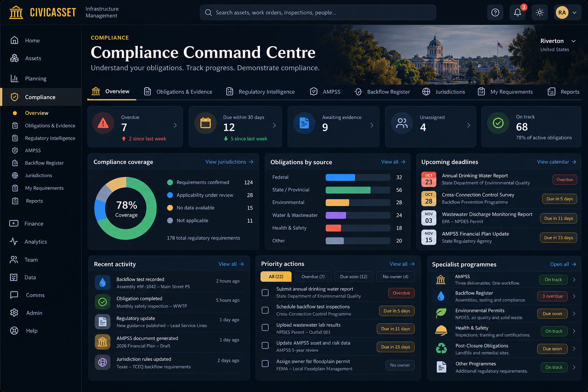Check the Assign owner for floodplain permit box
This screenshot has height=392, width=588.
click(x=265, y=364)
